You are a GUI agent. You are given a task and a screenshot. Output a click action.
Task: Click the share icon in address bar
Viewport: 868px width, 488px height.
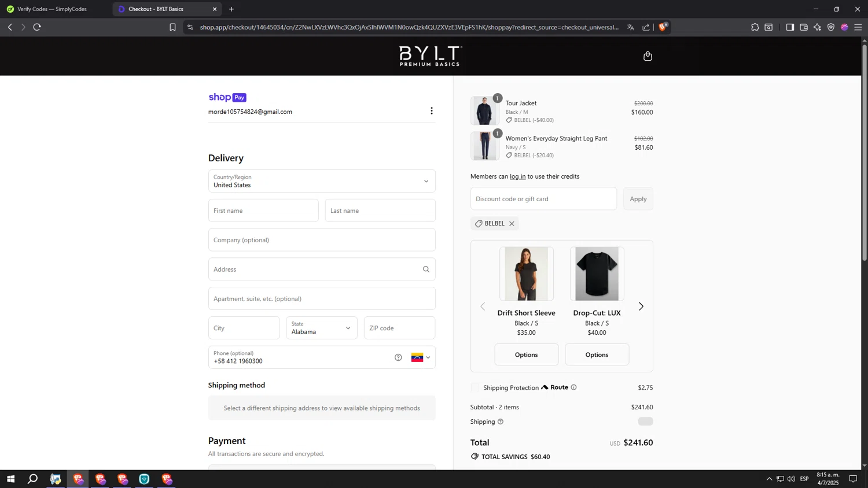click(x=646, y=27)
